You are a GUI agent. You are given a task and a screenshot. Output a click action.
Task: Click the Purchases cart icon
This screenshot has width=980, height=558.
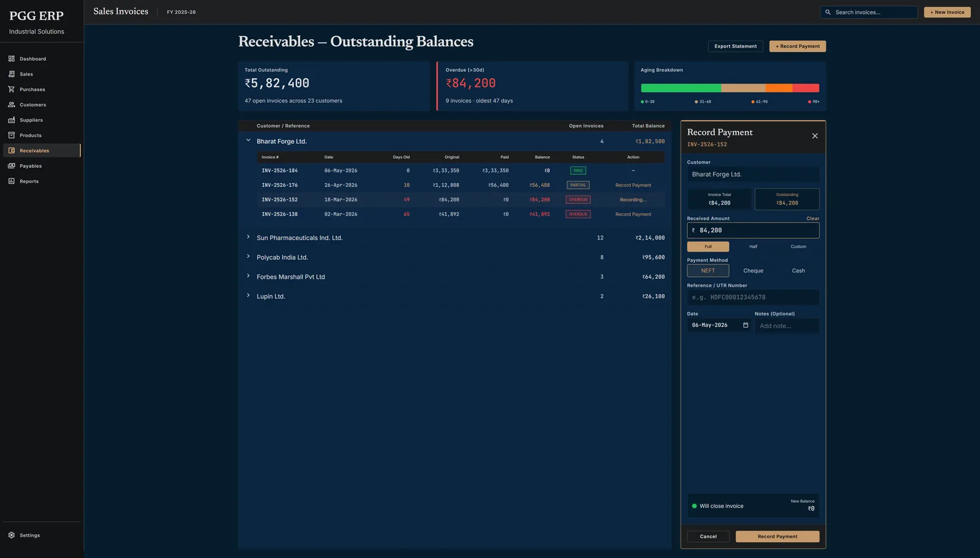pyautogui.click(x=12, y=89)
